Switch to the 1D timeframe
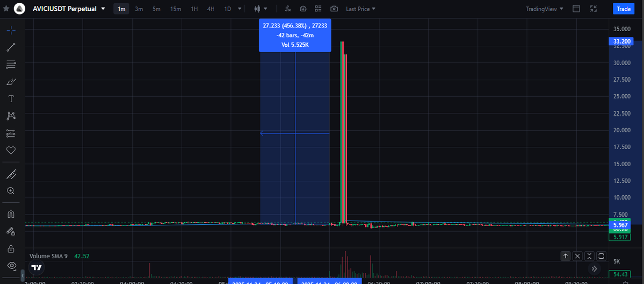The height and width of the screenshot is (284, 644). pos(228,9)
